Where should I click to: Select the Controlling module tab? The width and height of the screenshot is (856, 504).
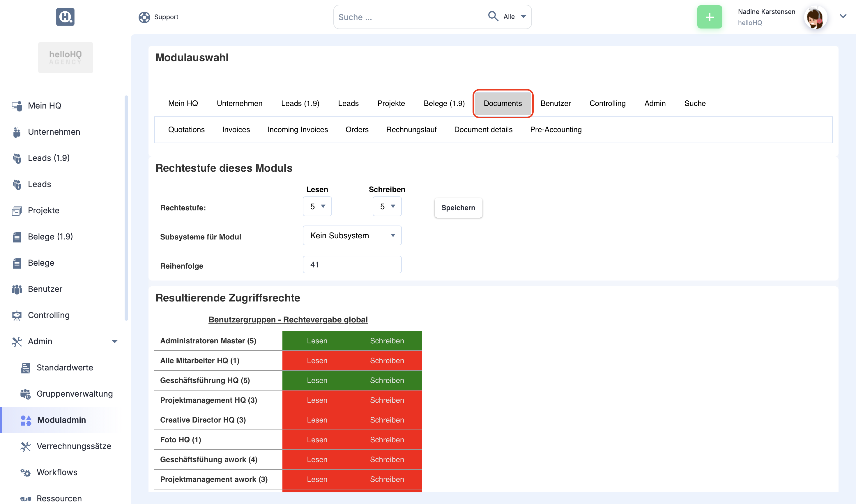[607, 103]
